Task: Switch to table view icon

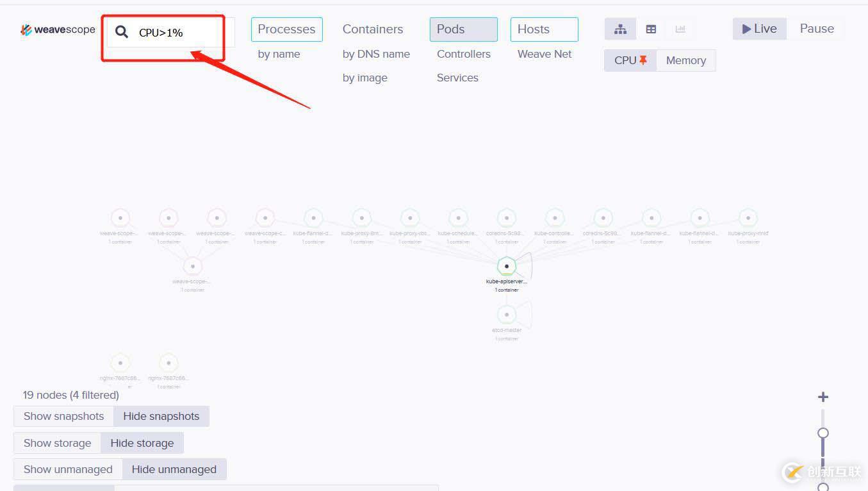Action: click(651, 29)
